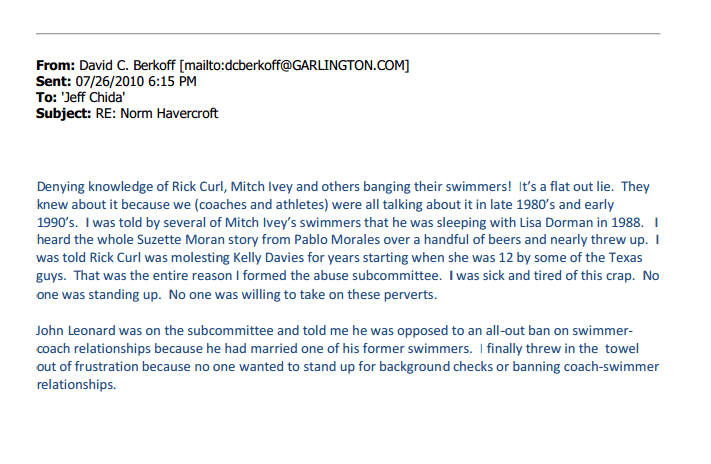Click the bold "Sent:" header label

click(x=54, y=81)
